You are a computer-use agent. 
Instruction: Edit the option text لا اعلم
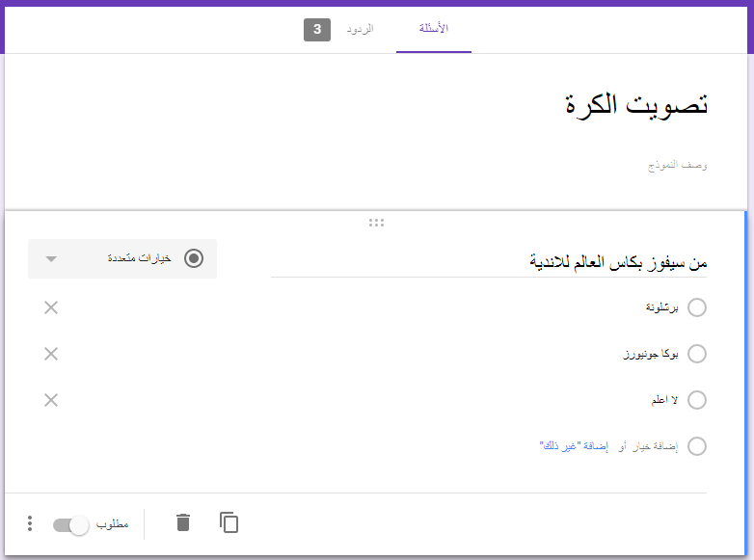(664, 400)
